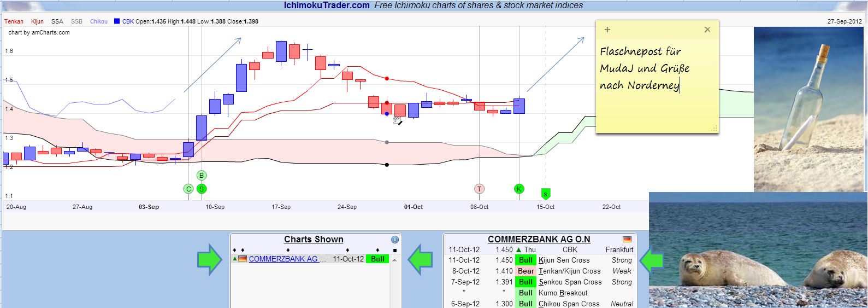Click the German flag beside COMMERZBANK AG link
868x308 pixels.
click(x=243, y=259)
